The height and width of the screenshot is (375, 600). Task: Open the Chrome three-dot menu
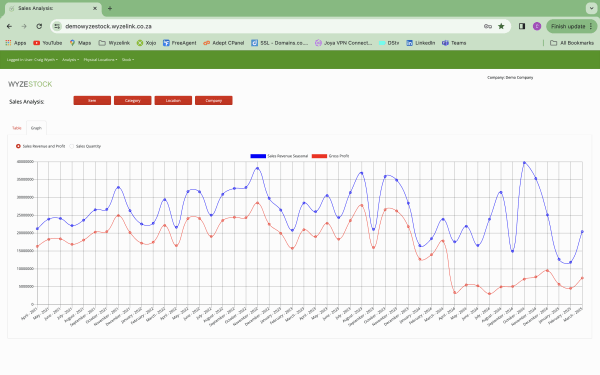[x=591, y=26]
